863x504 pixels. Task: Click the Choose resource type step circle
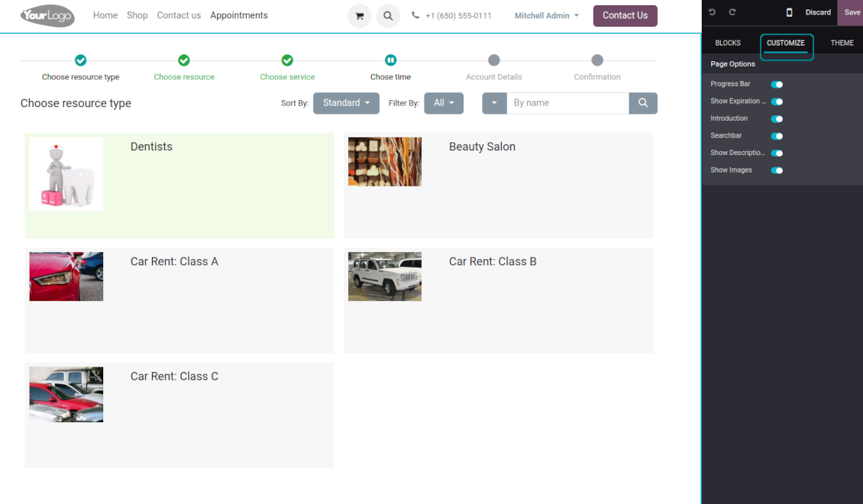click(x=81, y=60)
